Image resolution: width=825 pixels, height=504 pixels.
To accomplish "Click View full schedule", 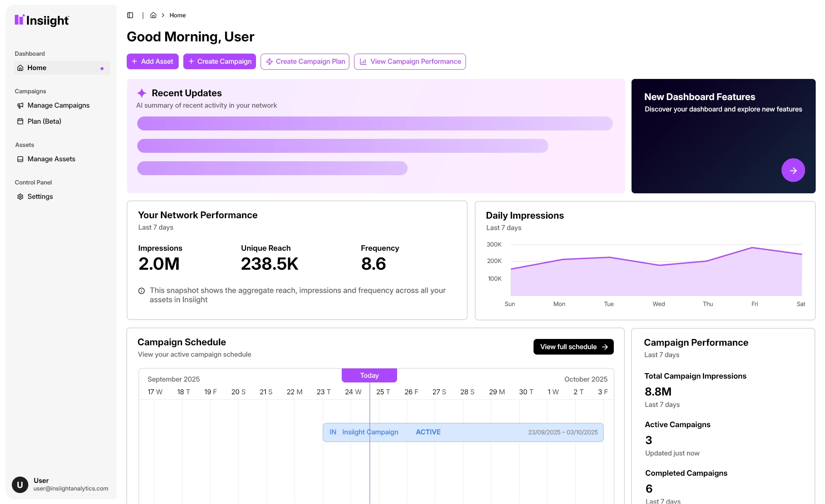I will 573,347.
